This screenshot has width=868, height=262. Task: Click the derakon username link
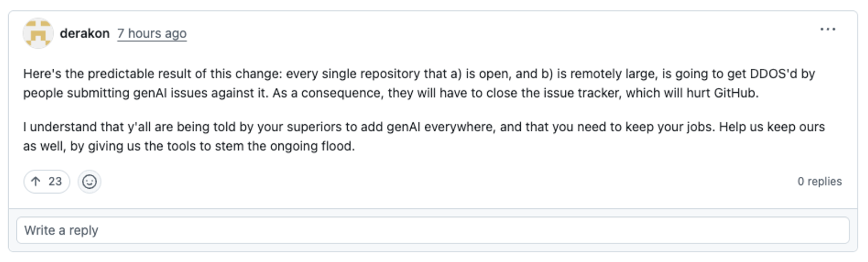tap(85, 33)
